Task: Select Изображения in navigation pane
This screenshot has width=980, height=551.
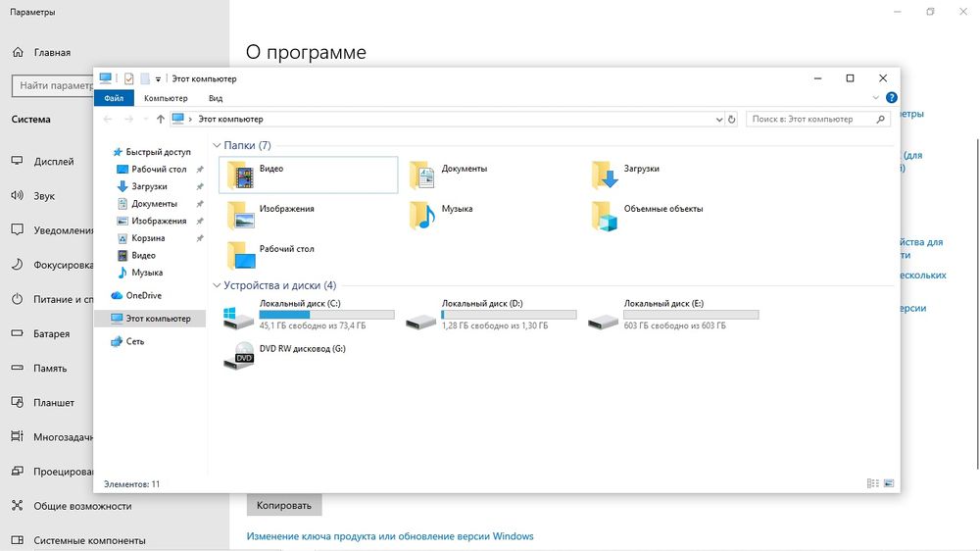Action: click(159, 221)
